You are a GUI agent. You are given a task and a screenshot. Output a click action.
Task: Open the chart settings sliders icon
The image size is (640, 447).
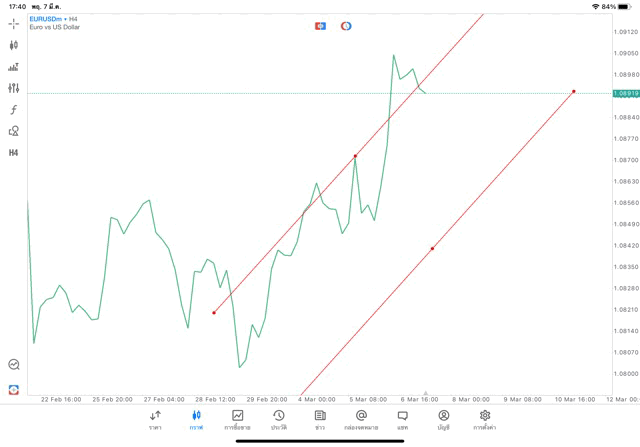(13, 88)
